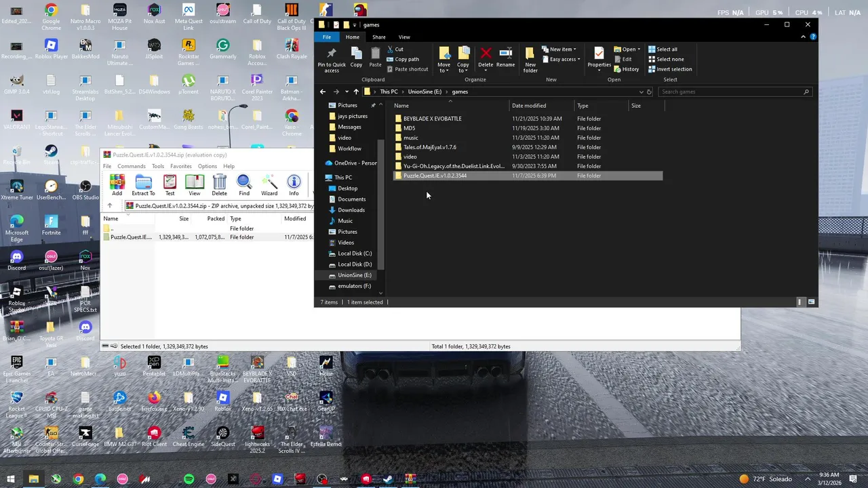Open Spotify from the taskbar
The image size is (868, 488).
click(189, 479)
